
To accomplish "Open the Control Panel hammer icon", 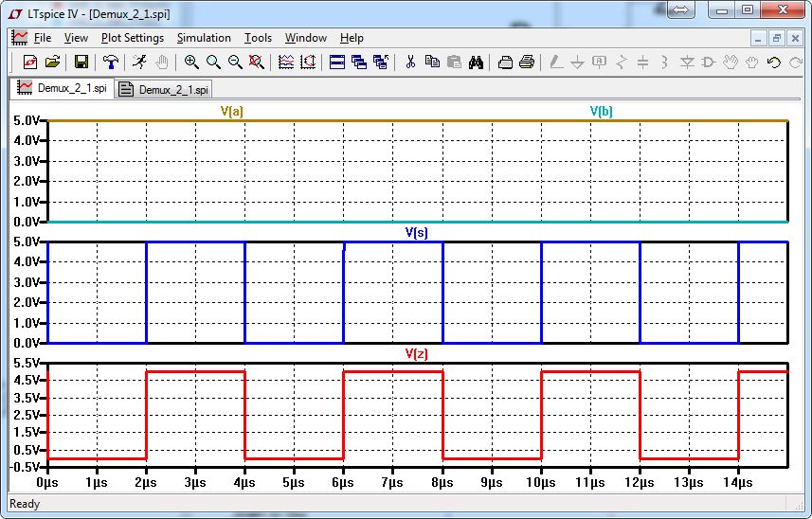I will coord(111,63).
